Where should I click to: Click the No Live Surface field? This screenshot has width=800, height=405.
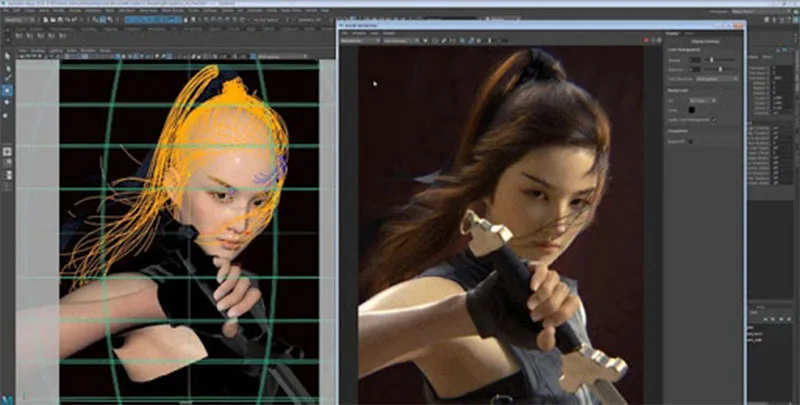tap(266, 20)
